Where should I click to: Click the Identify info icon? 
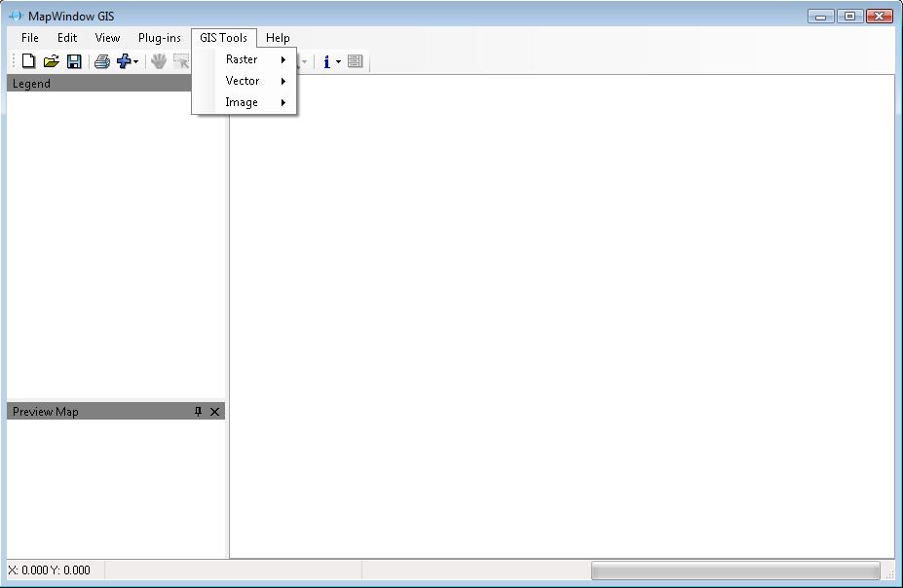[x=326, y=61]
